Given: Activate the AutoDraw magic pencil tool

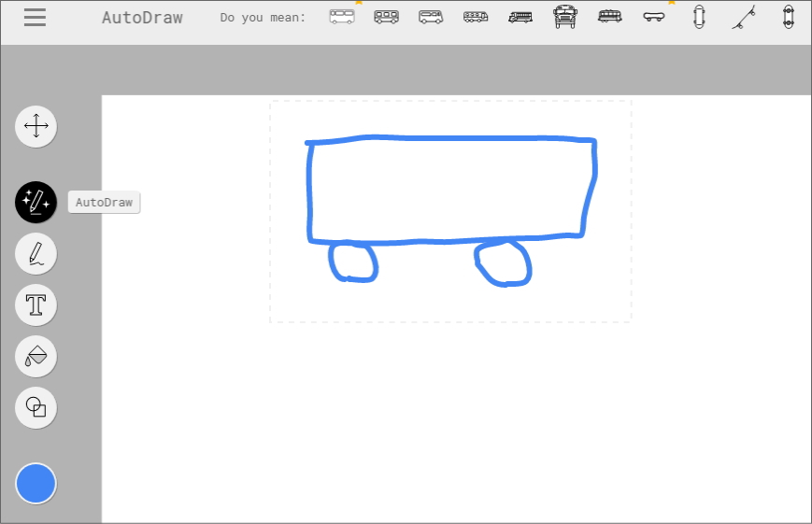Looking at the screenshot, I should click(x=36, y=202).
